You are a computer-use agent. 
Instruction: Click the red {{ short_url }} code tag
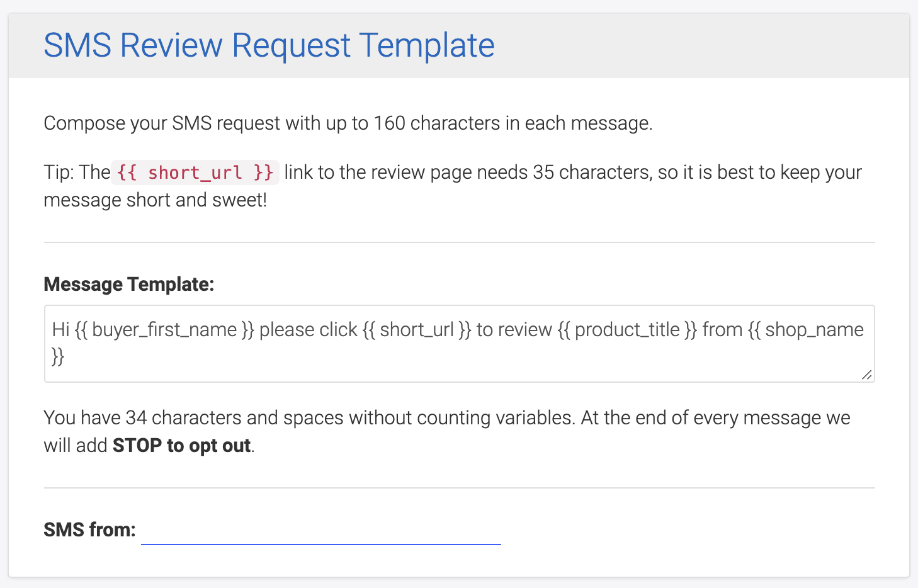tap(195, 172)
